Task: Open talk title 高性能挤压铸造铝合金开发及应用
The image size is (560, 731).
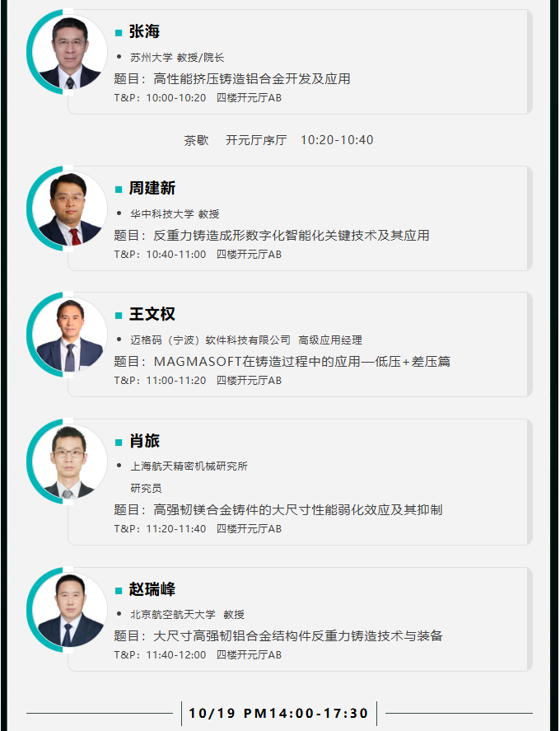Action: point(251,79)
